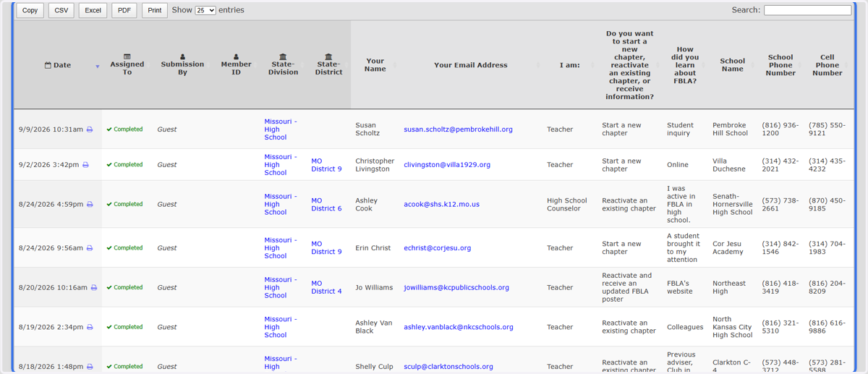Print the 8/20/2026 10:16am submission
Screen dimensions: 868x374
click(x=93, y=288)
